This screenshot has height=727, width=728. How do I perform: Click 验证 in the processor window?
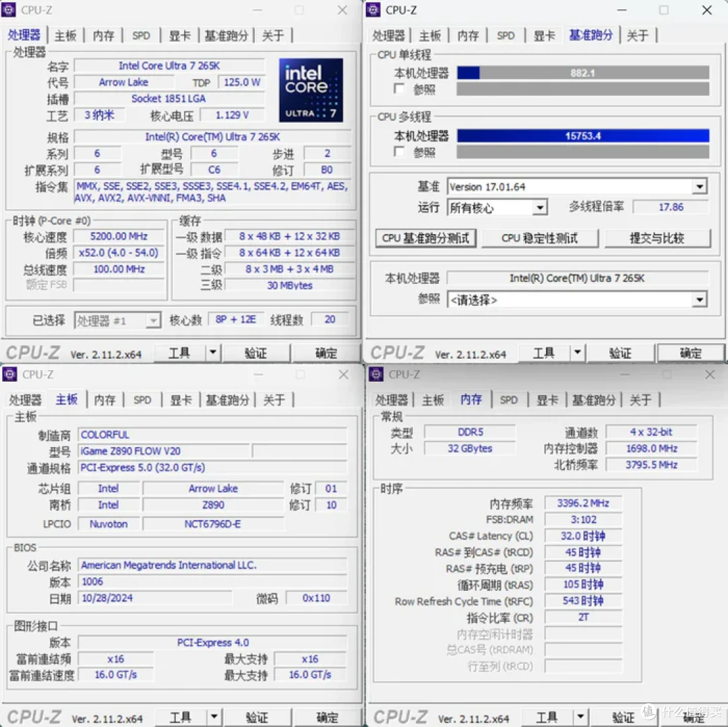(256, 353)
